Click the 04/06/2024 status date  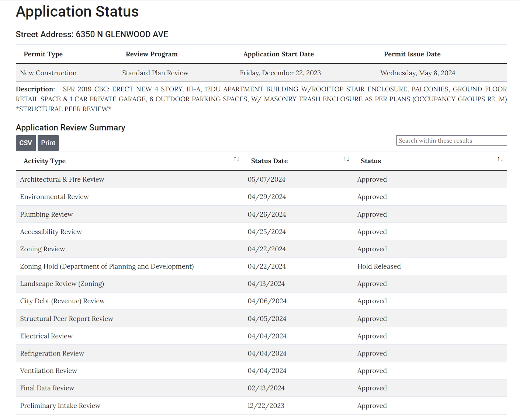[267, 301]
